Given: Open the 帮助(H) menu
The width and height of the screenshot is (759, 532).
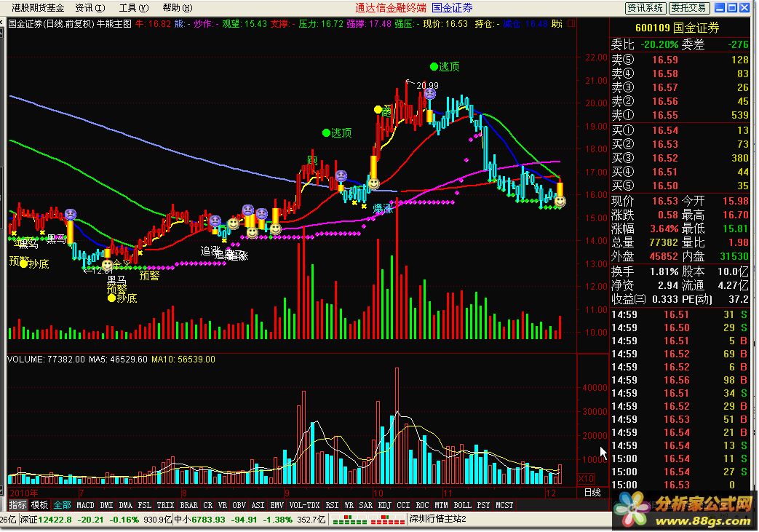Looking at the screenshot, I should [177, 8].
